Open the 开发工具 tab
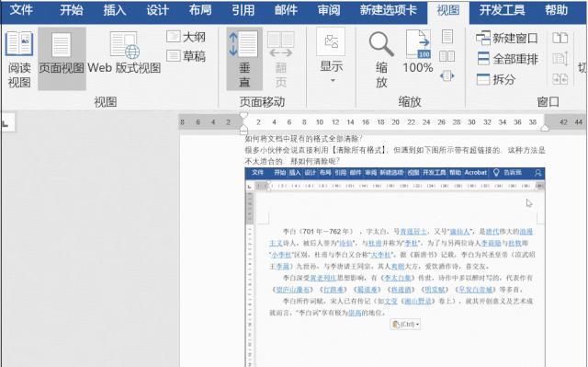This screenshot has height=367, width=588. click(502, 10)
